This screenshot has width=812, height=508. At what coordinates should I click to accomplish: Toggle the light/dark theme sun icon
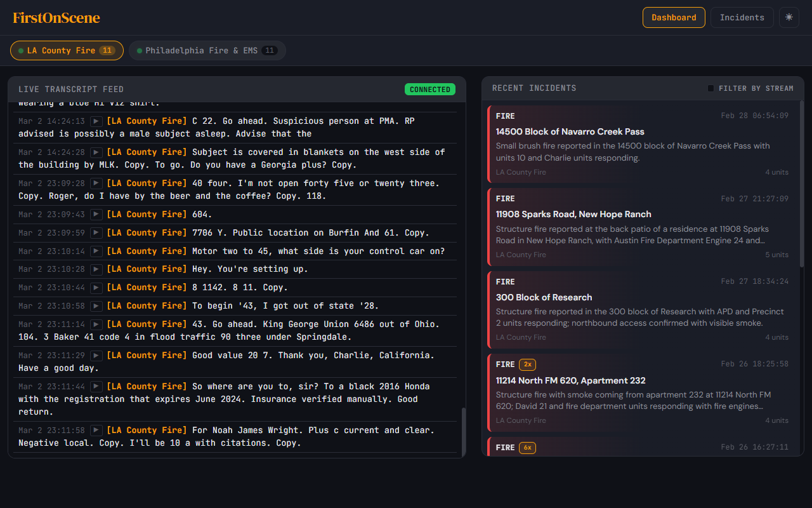coord(789,17)
